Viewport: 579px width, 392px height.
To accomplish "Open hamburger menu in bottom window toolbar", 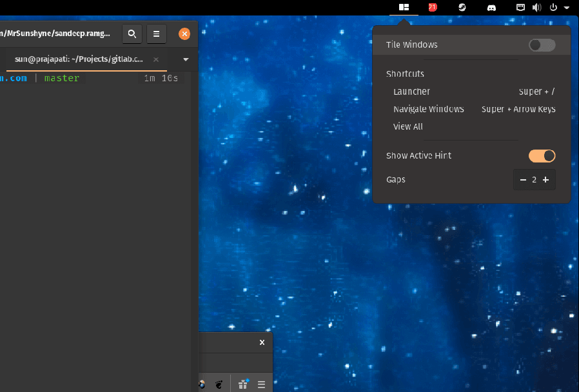I will tap(261, 384).
